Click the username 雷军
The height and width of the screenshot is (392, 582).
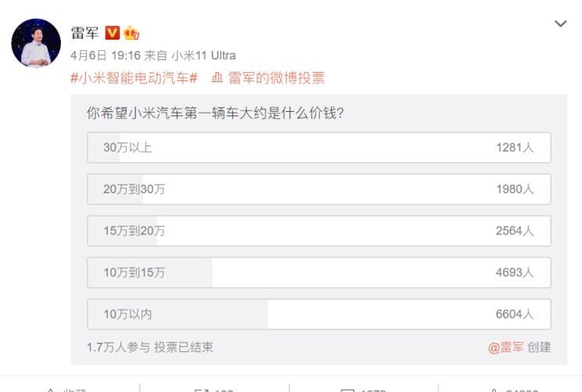coord(84,33)
